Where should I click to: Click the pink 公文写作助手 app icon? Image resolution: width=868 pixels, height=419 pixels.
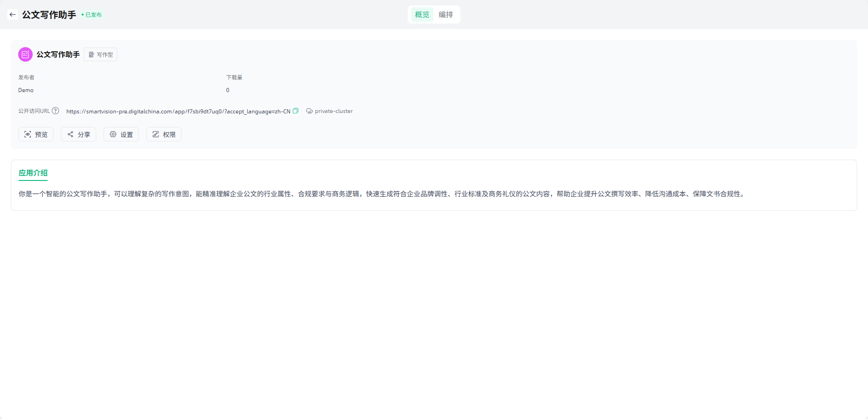click(x=25, y=54)
